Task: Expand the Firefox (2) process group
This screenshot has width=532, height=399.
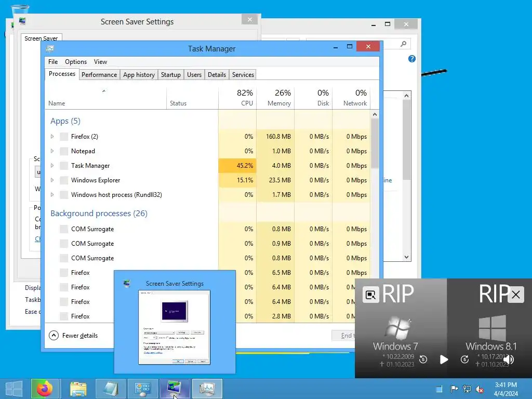Action: click(52, 137)
